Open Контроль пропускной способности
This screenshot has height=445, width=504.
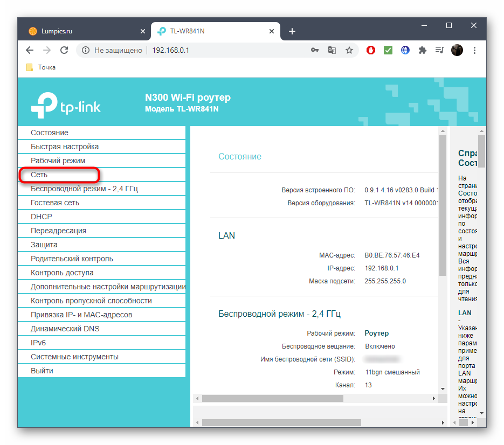click(101, 301)
